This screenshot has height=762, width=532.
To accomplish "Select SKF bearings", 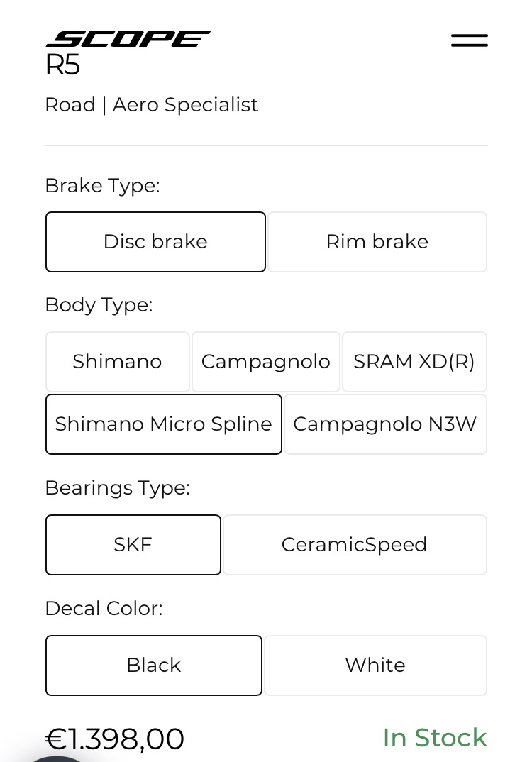I will pos(133,545).
